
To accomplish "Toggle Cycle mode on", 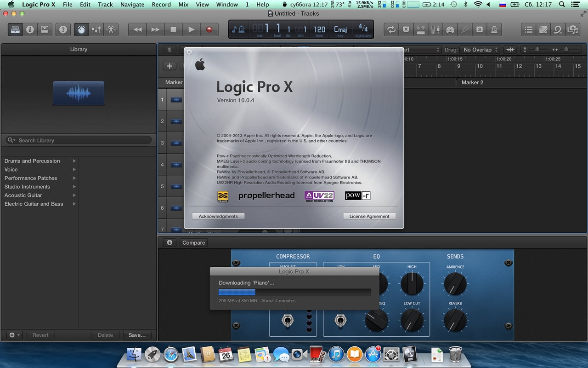I will pyautogui.click(x=391, y=29).
